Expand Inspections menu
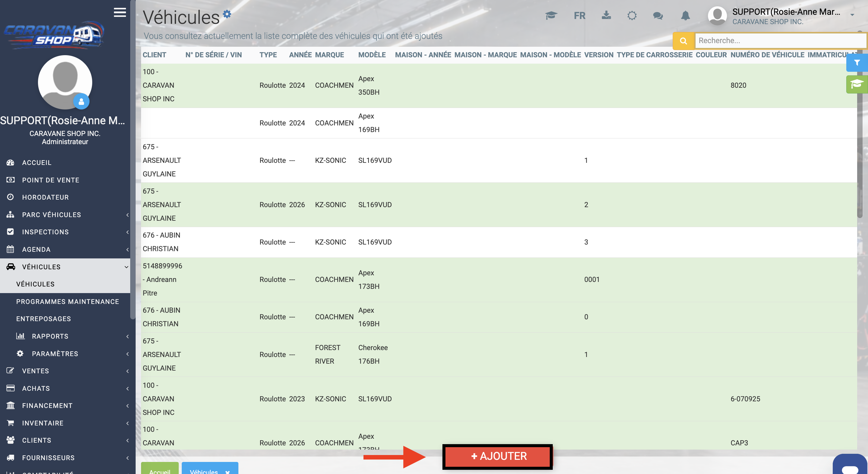This screenshot has width=868, height=474. pyautogui.click(x=65, y=232)
